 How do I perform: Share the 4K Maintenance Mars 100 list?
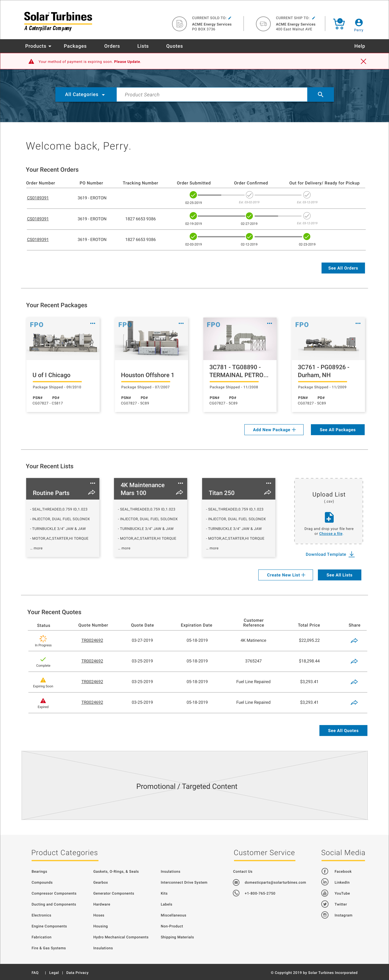tap(179, 492)
